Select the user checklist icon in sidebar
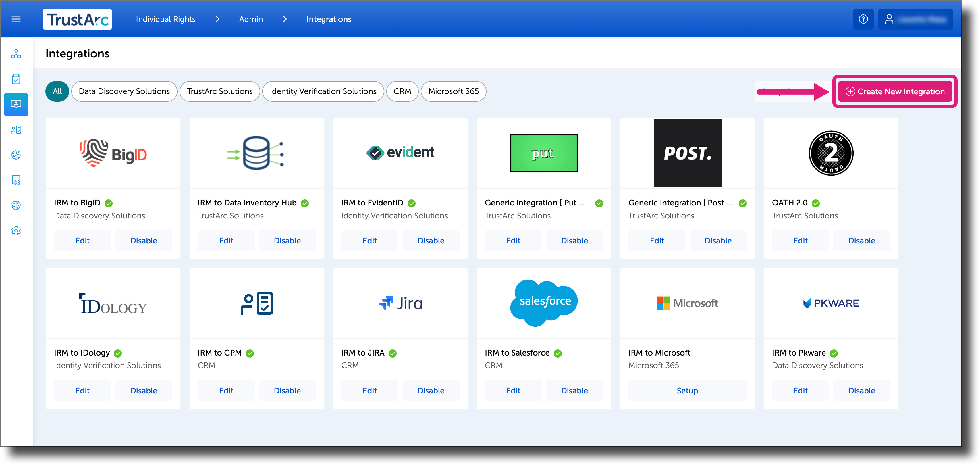The width and height of the screenshot is (980, 465). [x=16, y=129]
